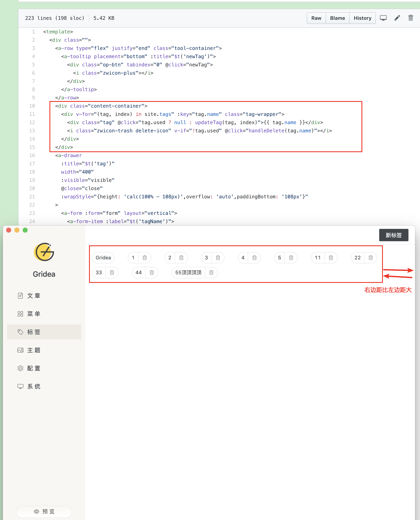Click the Gridea tag pill
420x520 pixels.
tap(103, 258)
